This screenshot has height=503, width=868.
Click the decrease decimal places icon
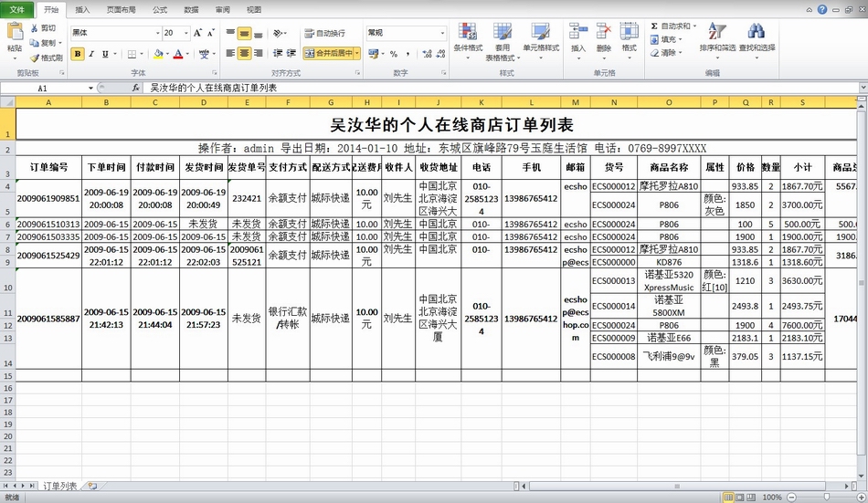[x=440, y=54]
